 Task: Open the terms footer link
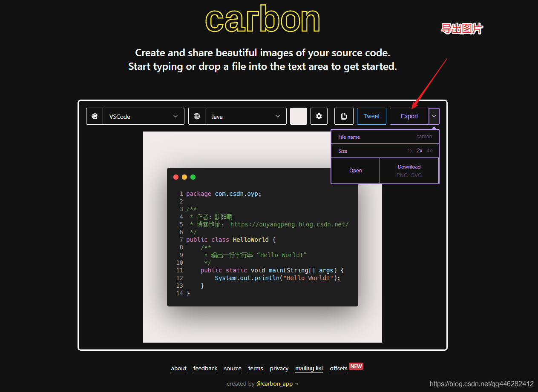(x=256, y=369)
